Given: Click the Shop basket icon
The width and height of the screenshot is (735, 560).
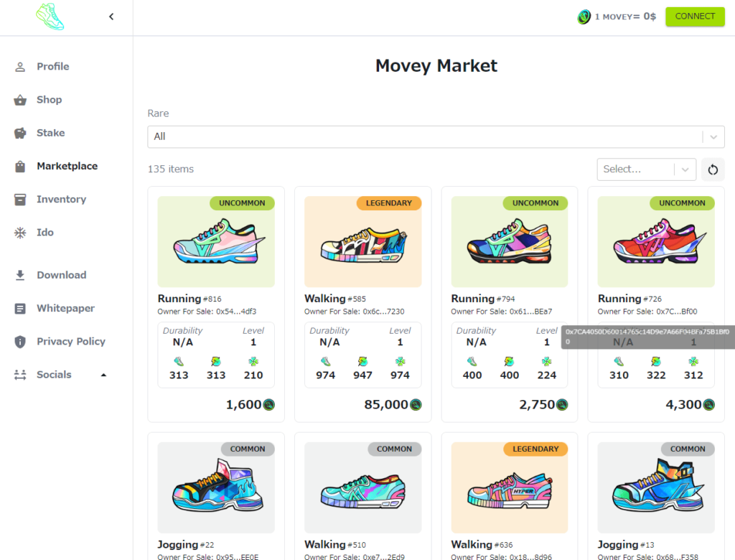Looking at the screenshot, I should (20, 100).
